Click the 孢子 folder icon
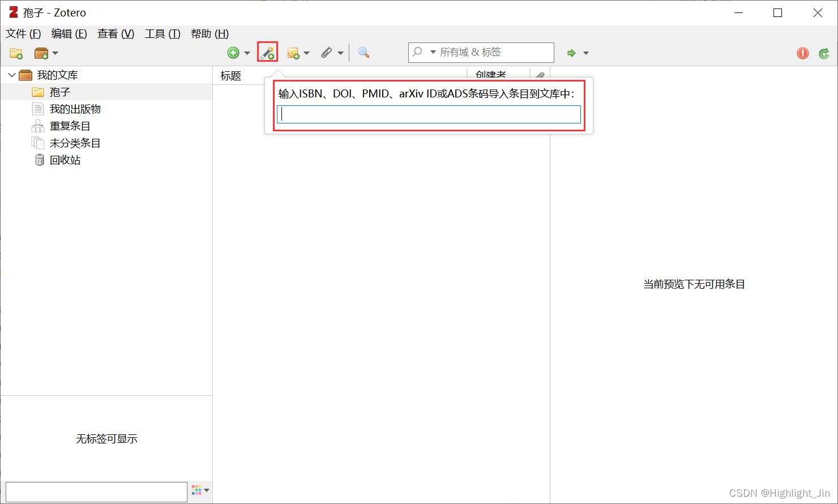The height and width of the screenshot is (504, 838). pyautogui.click(x=38, y=92)
